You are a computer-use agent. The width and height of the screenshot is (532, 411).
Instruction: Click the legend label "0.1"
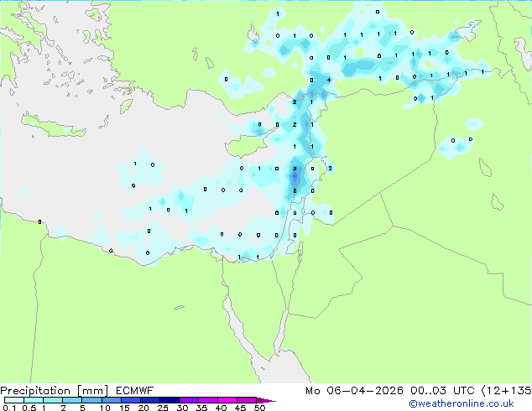click(x=9, y=408)
